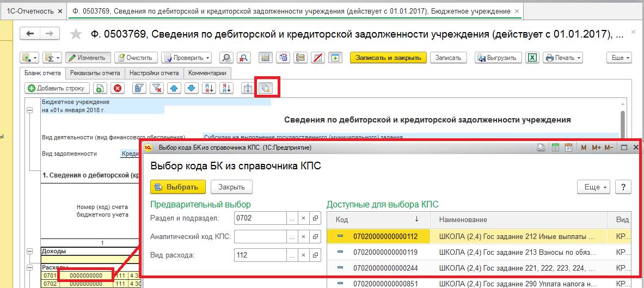644x288 pixels.
Task: Collapse the report header tree section
Action: [x=29, y=111]
